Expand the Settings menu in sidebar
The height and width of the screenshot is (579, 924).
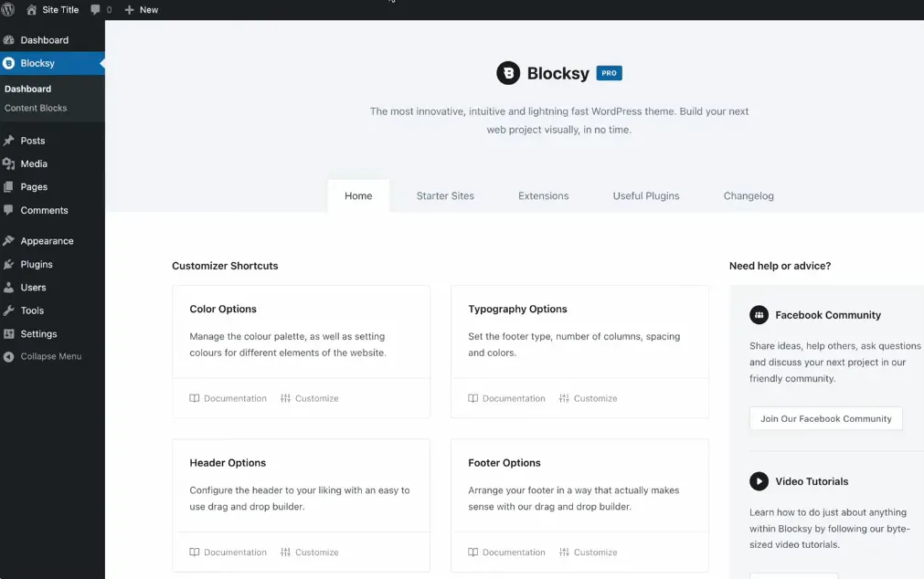point(38,334)
